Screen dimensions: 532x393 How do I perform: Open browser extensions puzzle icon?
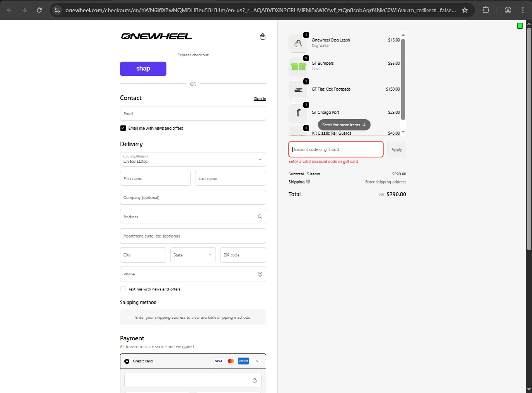[x=486, y=10]
